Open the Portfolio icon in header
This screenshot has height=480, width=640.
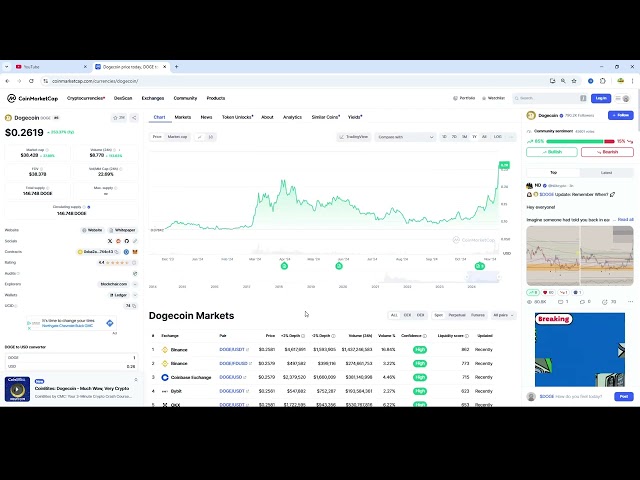click(x=463, y=98)
